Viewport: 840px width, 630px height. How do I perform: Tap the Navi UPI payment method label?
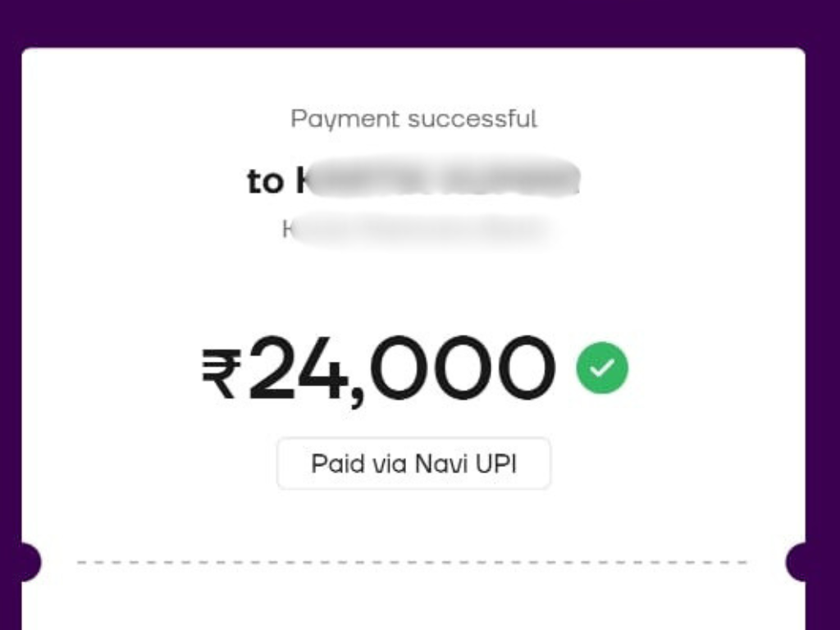point(414,463)
